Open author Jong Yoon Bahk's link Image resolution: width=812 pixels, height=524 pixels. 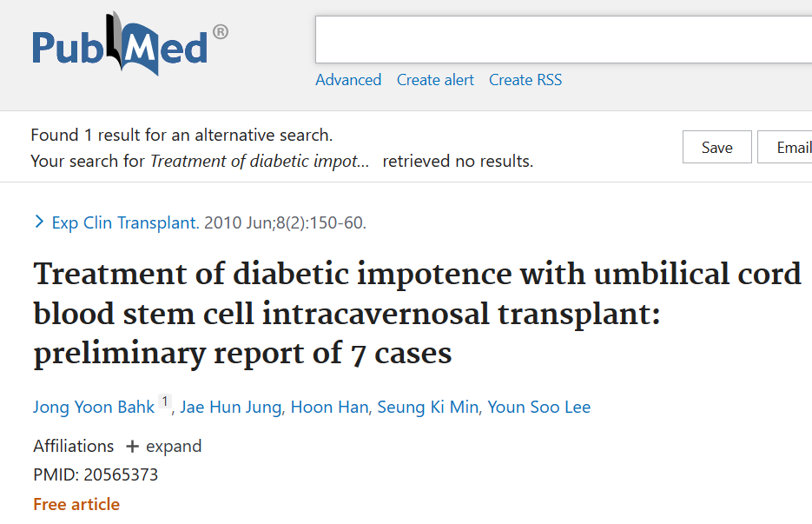pos(94,408)
